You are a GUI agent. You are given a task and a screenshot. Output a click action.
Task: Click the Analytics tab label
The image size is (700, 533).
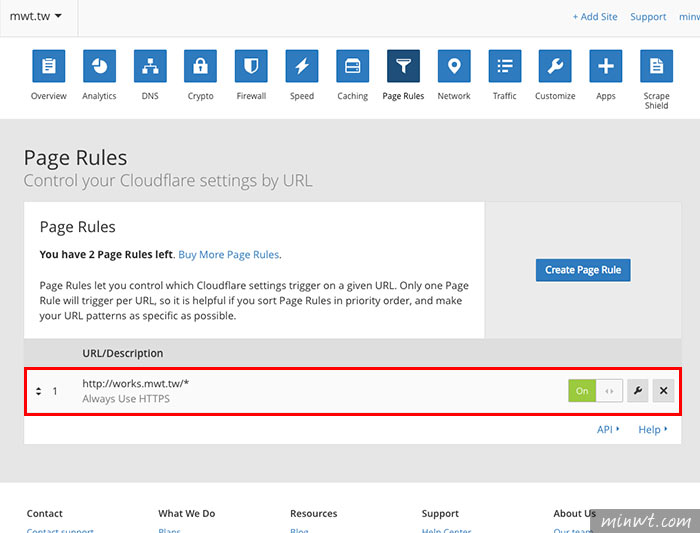coord(99,96)
